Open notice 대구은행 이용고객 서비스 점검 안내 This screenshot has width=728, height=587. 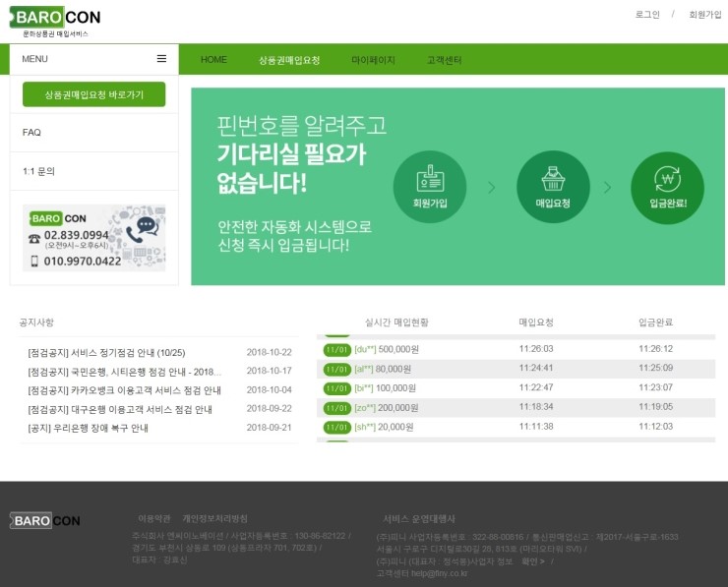(x=120, y=409)
